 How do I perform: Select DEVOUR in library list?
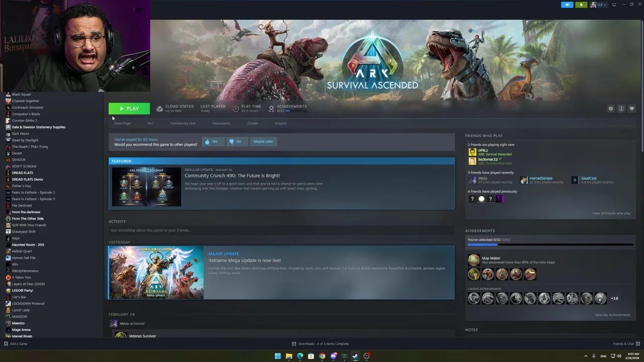coord(18,160)
